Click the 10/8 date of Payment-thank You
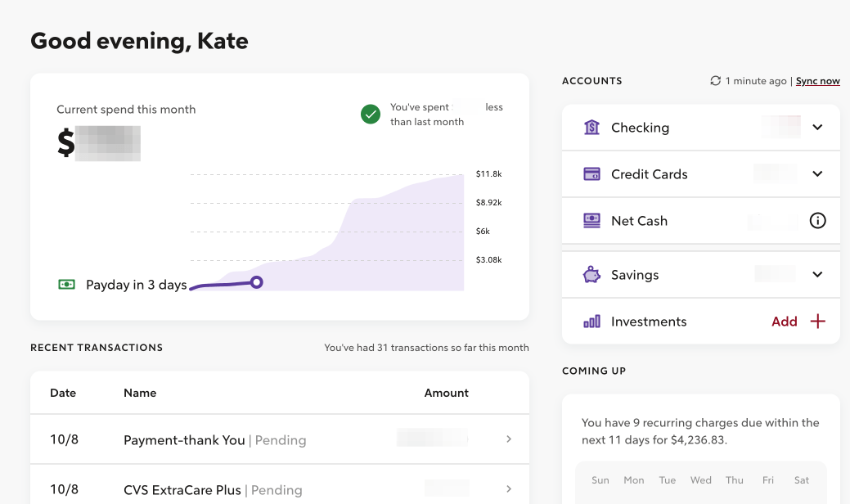The width and height of the screenshot is (850, 504). [x=64, y=439]
